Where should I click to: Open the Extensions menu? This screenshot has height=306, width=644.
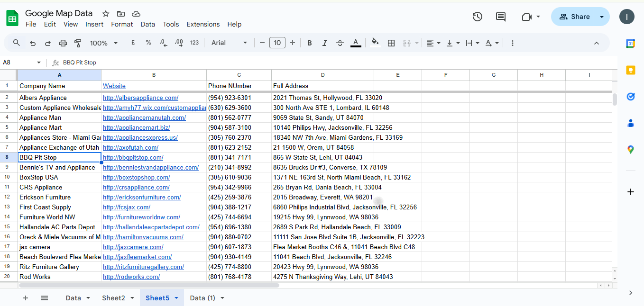203,24
